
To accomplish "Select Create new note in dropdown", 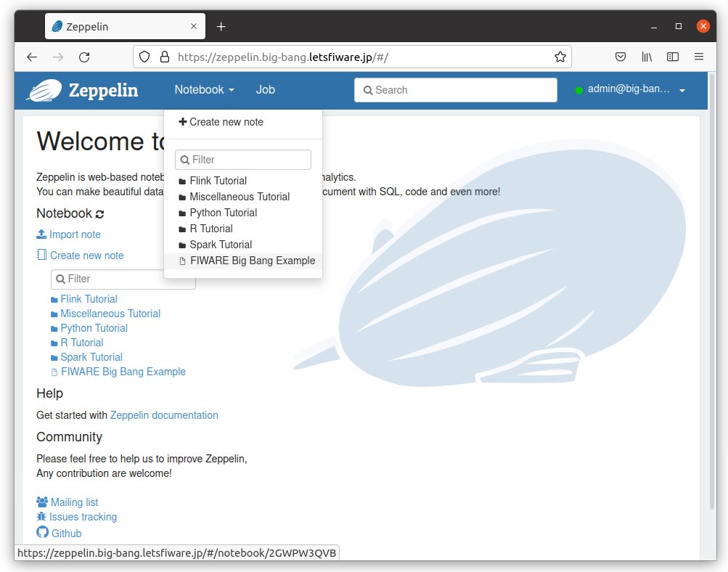I will [221, 122].
